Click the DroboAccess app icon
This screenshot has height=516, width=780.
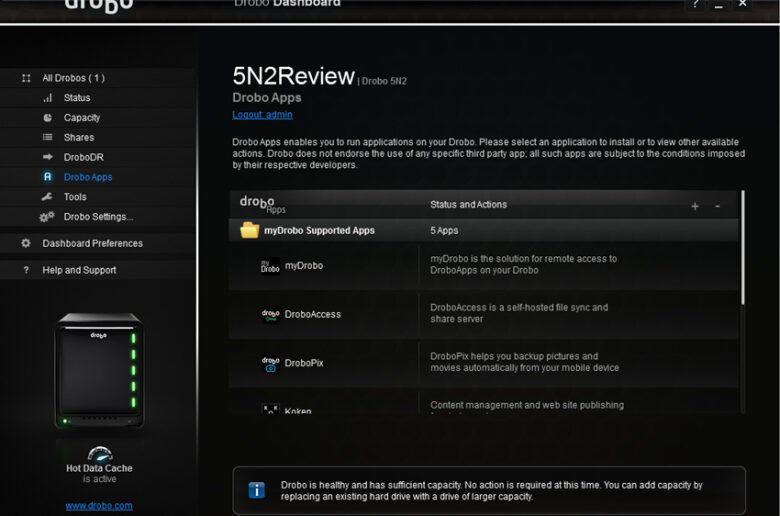pos(270,314)
